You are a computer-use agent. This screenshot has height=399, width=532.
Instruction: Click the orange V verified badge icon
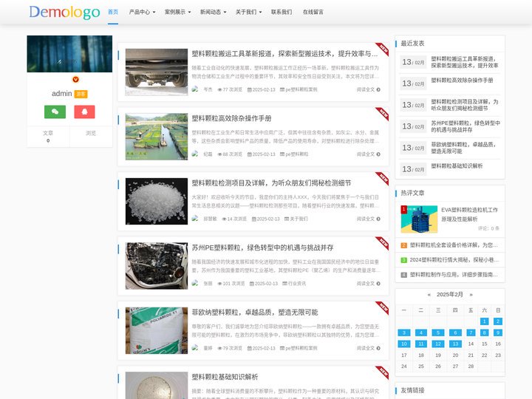[x=75, y=79]
